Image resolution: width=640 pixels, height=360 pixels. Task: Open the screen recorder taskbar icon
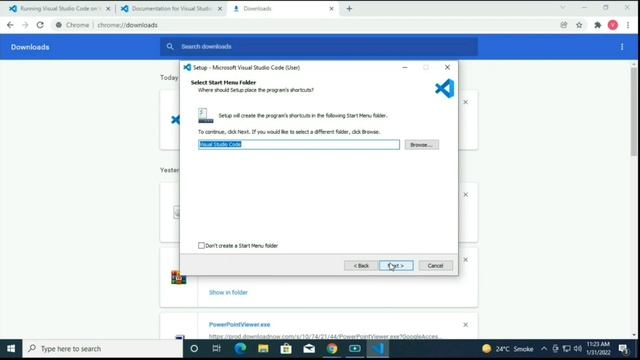(355, 349)
